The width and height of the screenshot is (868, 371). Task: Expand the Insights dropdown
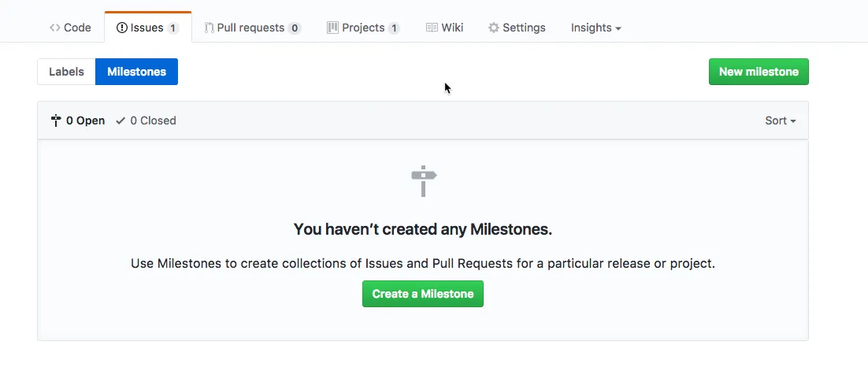tap(595, 28)
